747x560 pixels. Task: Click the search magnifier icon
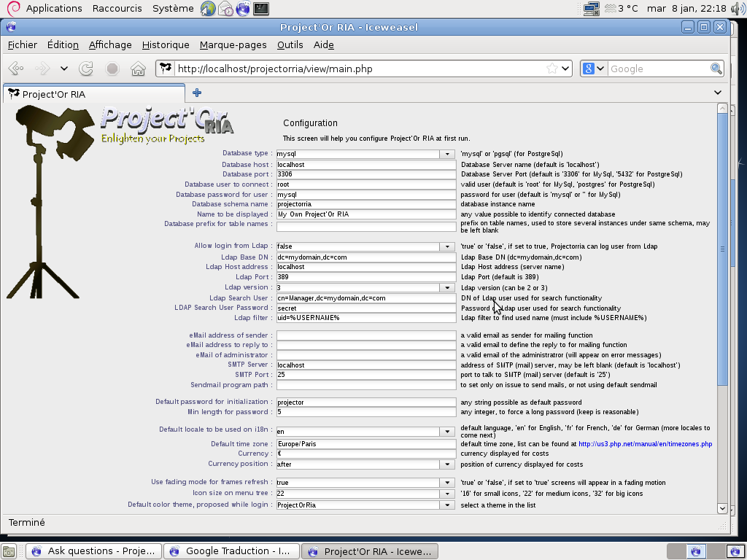pyautogui.click(x=716, y=69)
